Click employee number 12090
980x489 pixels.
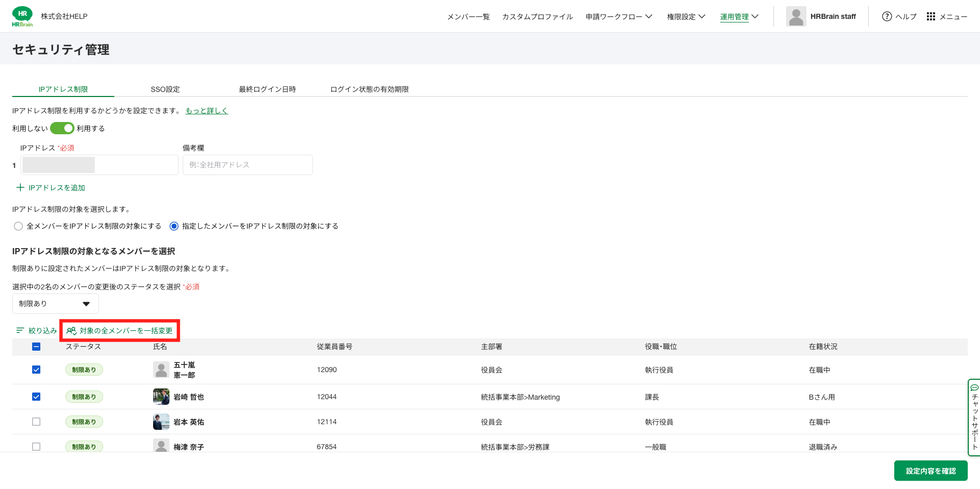(327, 370)
